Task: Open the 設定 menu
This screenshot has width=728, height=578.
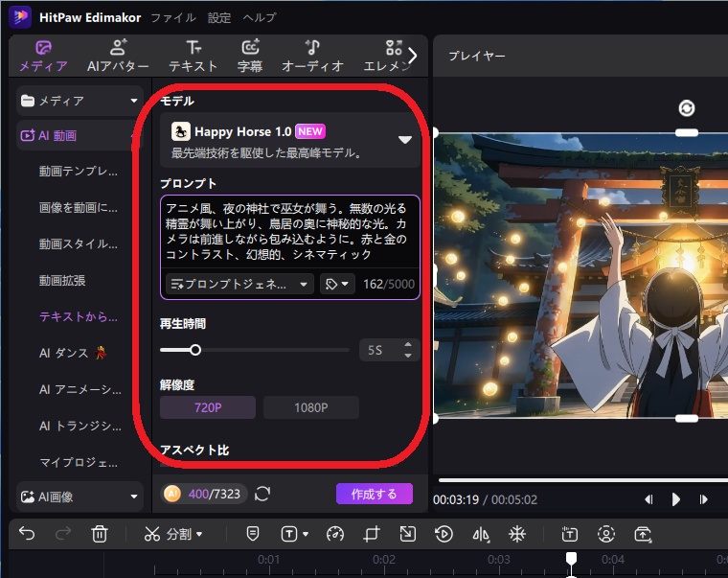Action: click(218, 17)
